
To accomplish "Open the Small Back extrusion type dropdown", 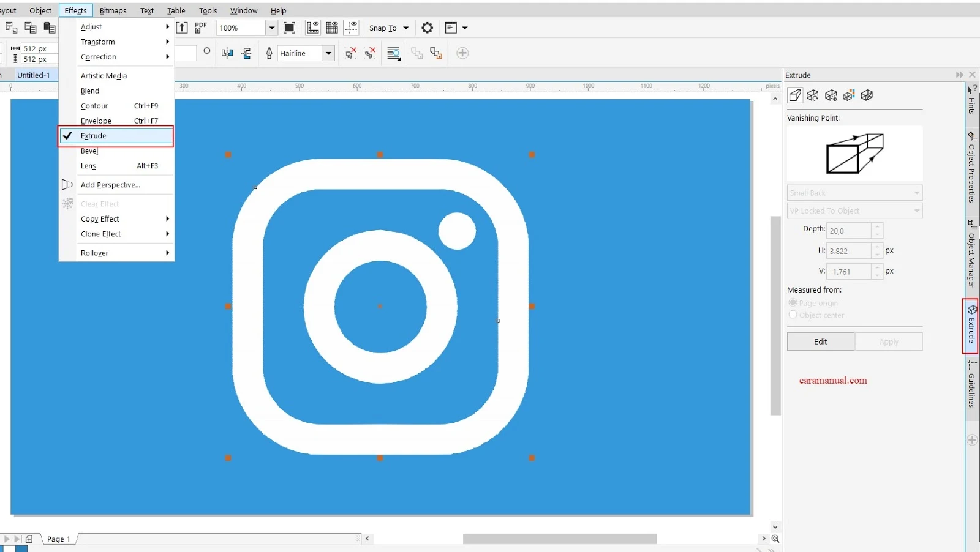I will [854, 193].
